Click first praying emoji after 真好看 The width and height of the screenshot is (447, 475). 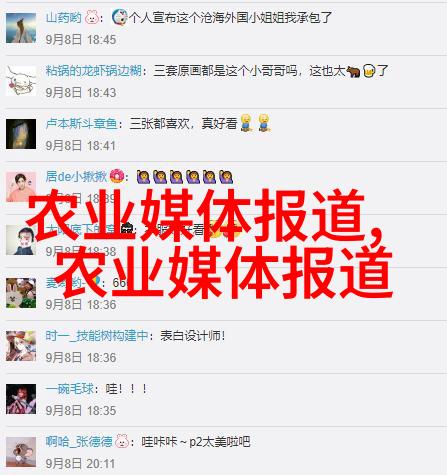pos(246,123)
